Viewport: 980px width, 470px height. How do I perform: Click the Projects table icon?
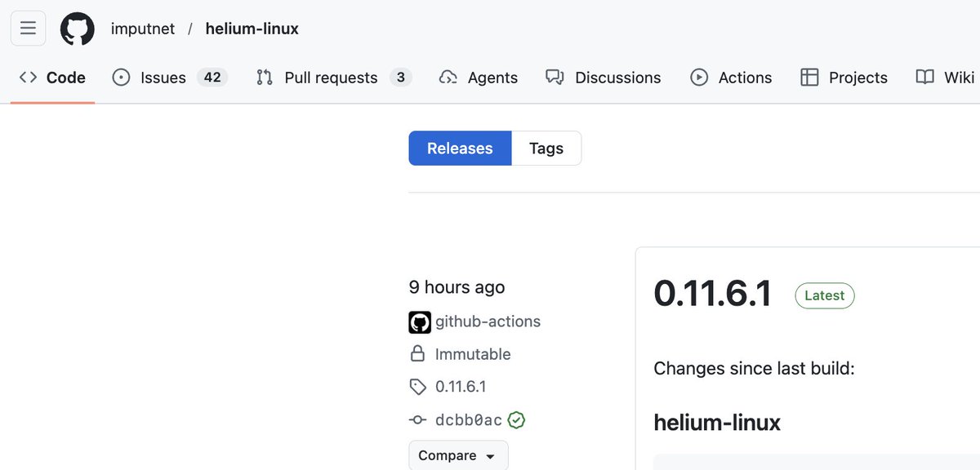(x=809, y=78)
